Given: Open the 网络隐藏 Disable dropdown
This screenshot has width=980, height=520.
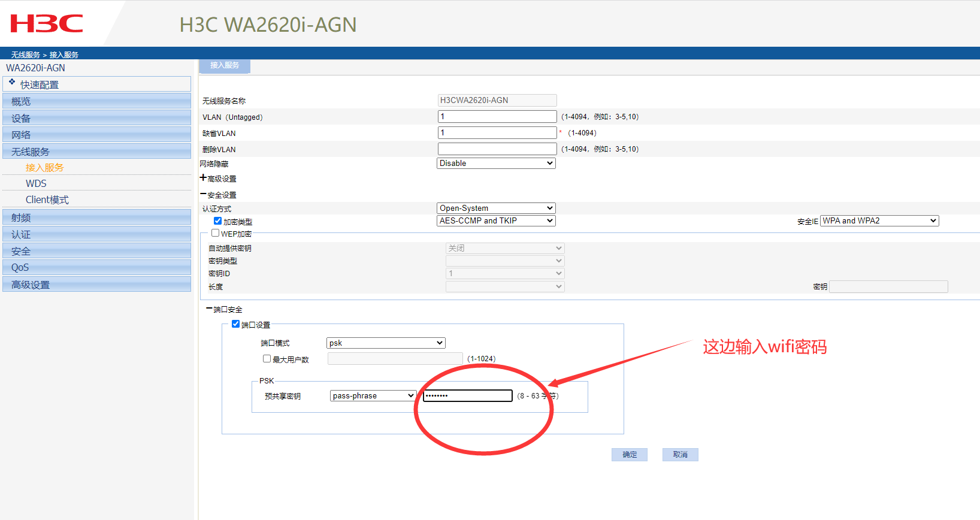Looking at the screenshot, I should tap(496, 163).
